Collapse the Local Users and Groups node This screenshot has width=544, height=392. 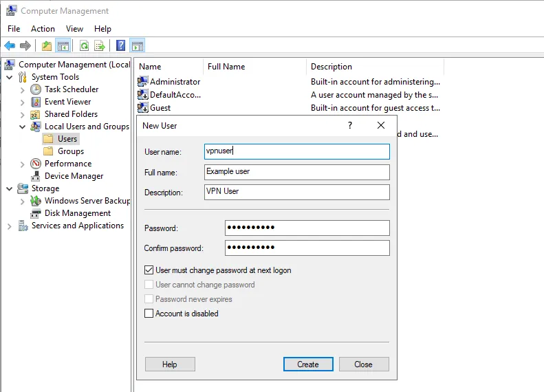point(23,127)
